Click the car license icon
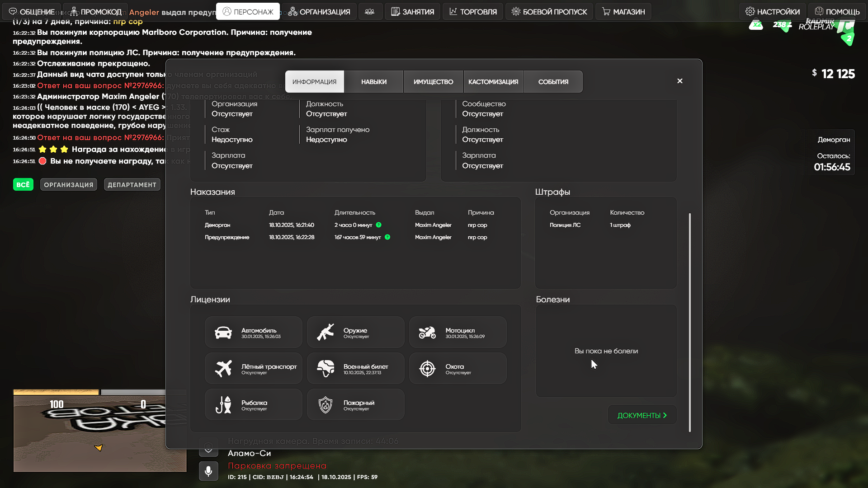 pyautogui.click(x=223, y=333)
